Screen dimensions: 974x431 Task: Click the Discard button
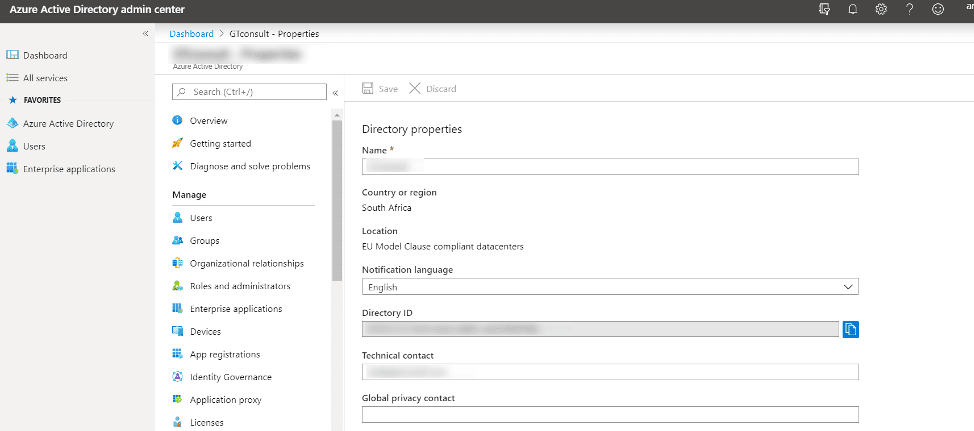click(x=433, y=89)
